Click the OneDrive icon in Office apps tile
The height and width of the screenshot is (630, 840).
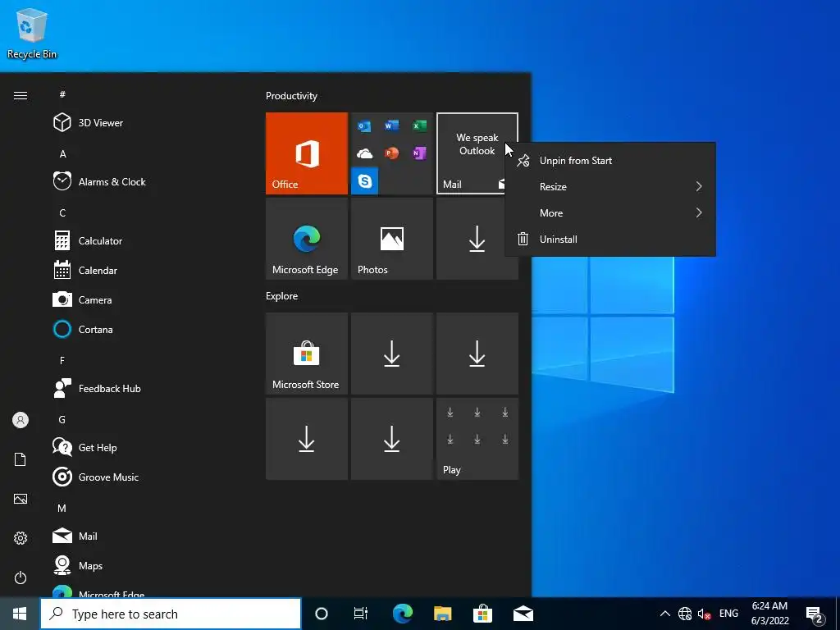pos(364,153)
